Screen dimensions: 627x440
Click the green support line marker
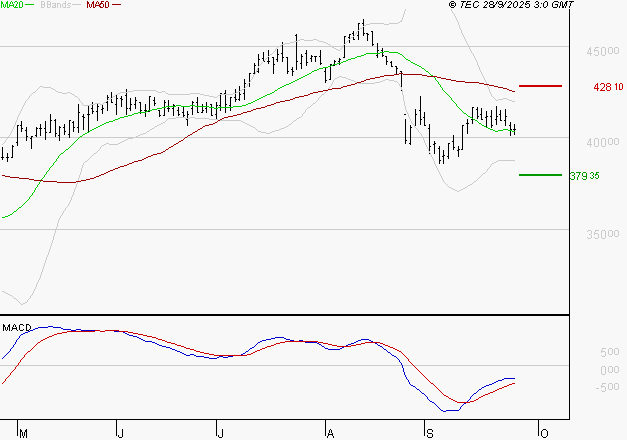pyautogui.click(x=540, y=175)
